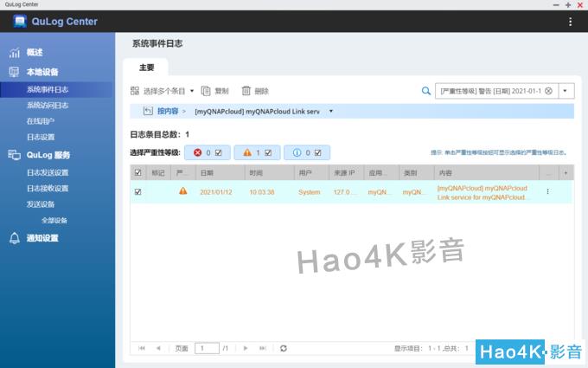588x368 pixels.
Task: Click the System user cell
Action: [310, 192]
